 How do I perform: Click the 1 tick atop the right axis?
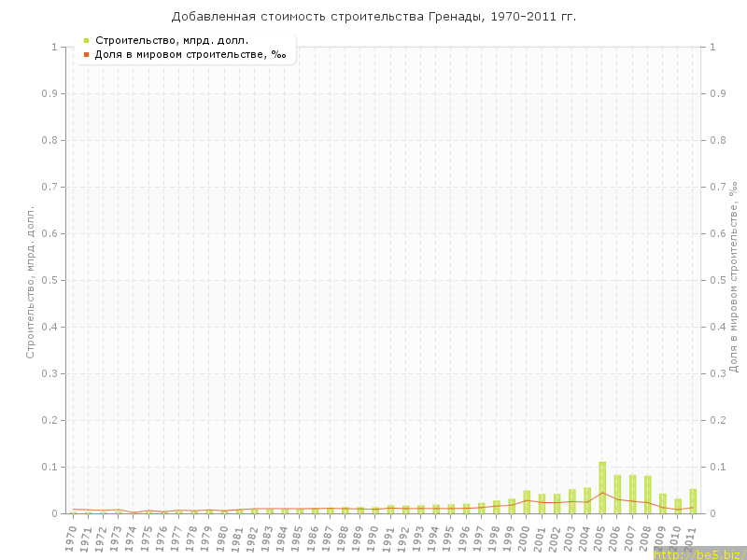tap(714, 47)
